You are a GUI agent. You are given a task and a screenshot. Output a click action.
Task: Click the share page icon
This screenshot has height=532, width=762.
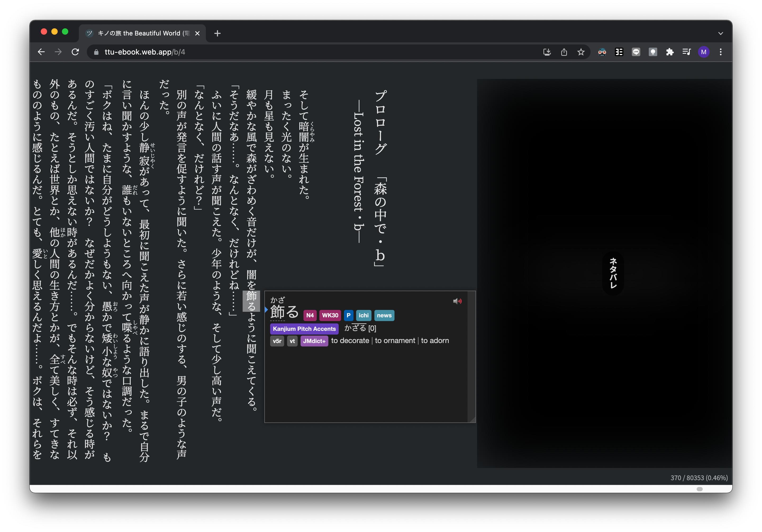[564, 52]
